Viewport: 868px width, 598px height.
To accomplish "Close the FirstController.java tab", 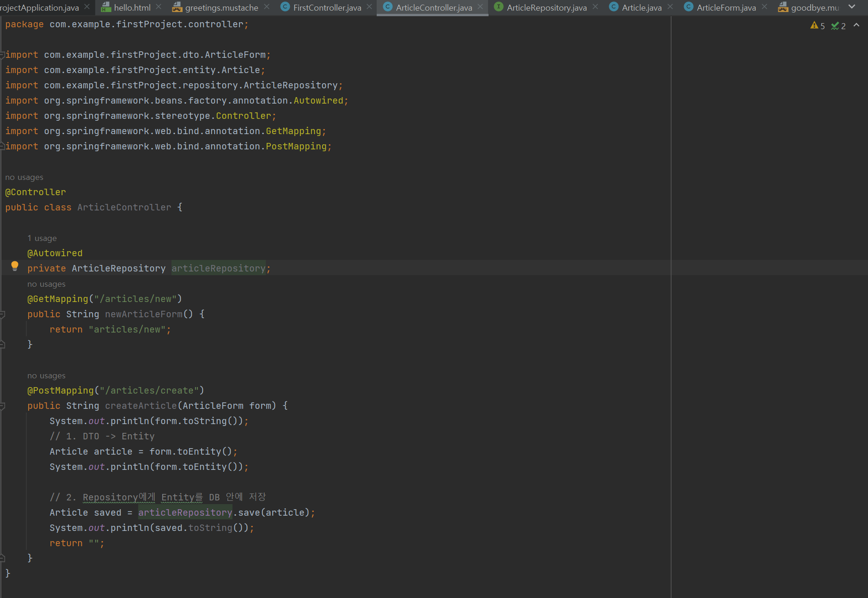I will click(369, 7).
